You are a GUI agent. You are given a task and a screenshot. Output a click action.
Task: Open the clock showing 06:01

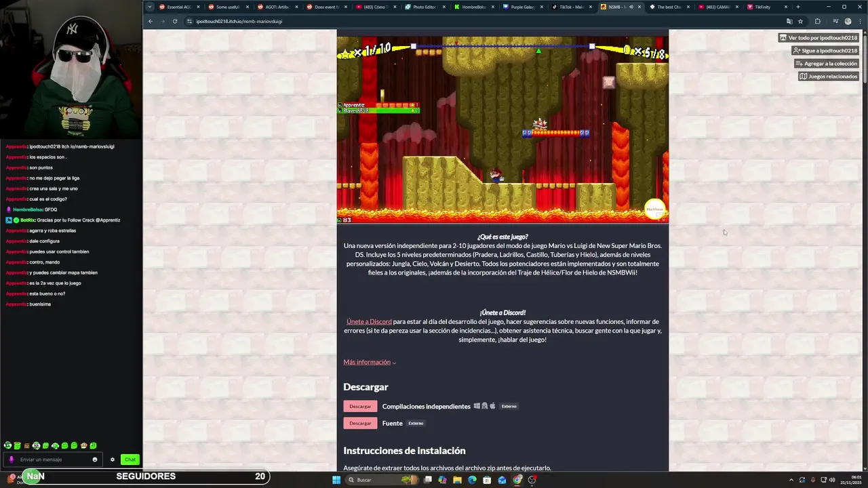(850, 480)
